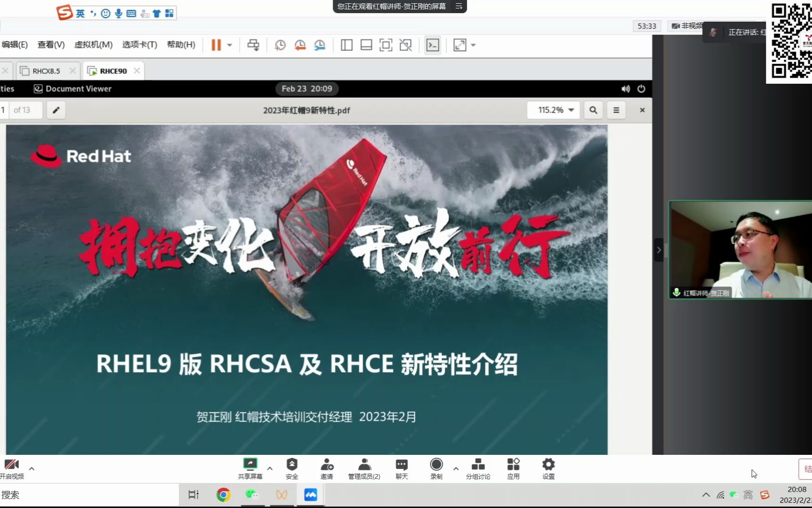The image size is (812, 508).
Task: Click the GNOME volume speaker icon
Action: click(x=625, y=88)
